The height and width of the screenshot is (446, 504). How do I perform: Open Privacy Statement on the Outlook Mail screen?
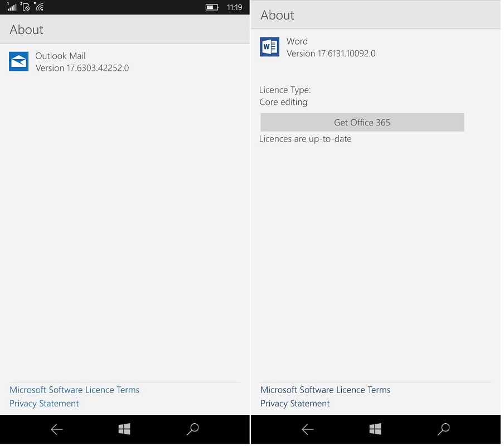[44, 404]
